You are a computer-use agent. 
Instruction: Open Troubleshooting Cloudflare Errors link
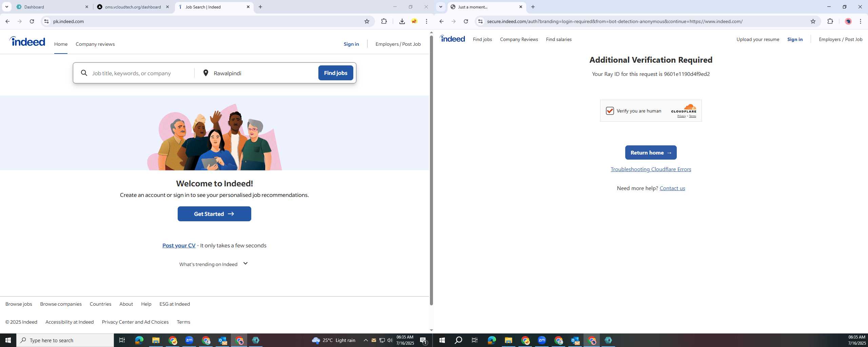point(651,169)
